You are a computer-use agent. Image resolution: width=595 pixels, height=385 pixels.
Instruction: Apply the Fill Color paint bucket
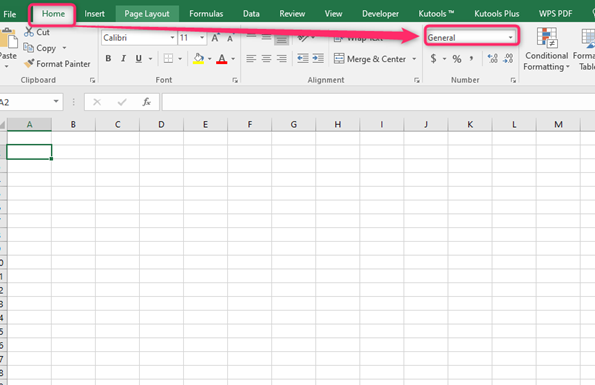[x=198, y=58]
